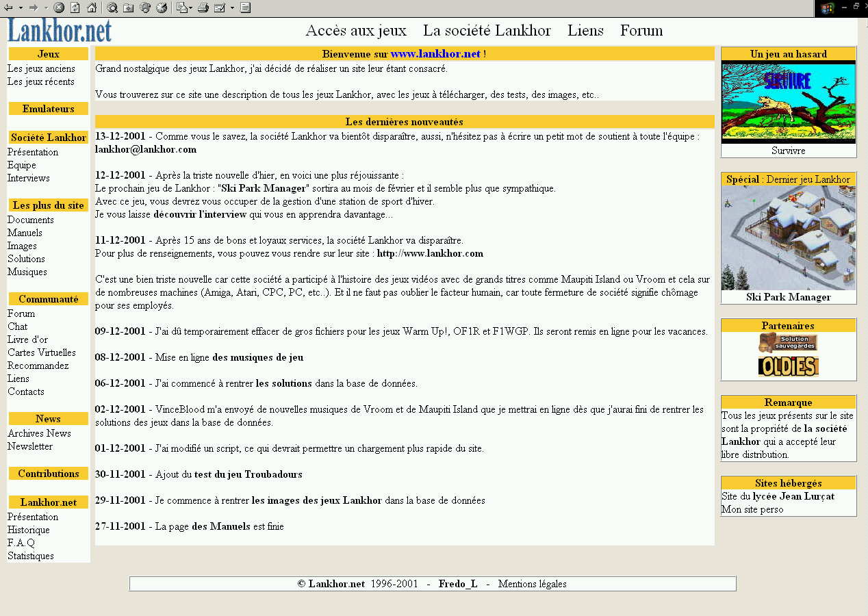Click the browser Forward arrow
The height and width of the screenshot is (616, 868).
(x=33, y=8)
